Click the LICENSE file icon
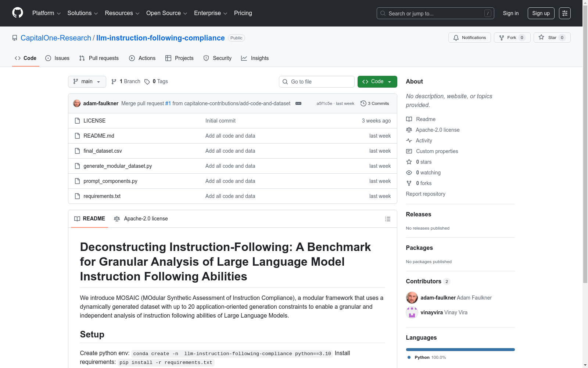588x368 pixels. click(x=77, y=121)
